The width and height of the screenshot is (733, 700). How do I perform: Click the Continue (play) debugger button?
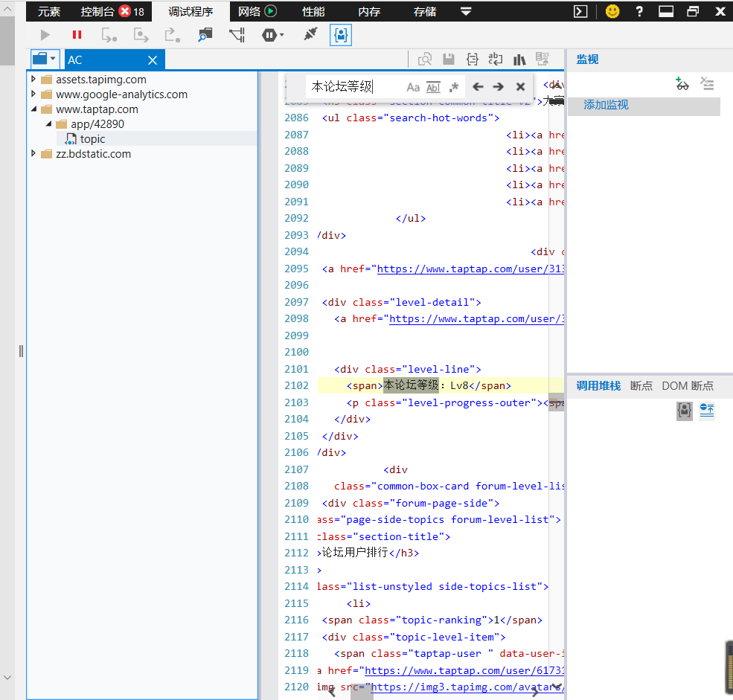45,35
